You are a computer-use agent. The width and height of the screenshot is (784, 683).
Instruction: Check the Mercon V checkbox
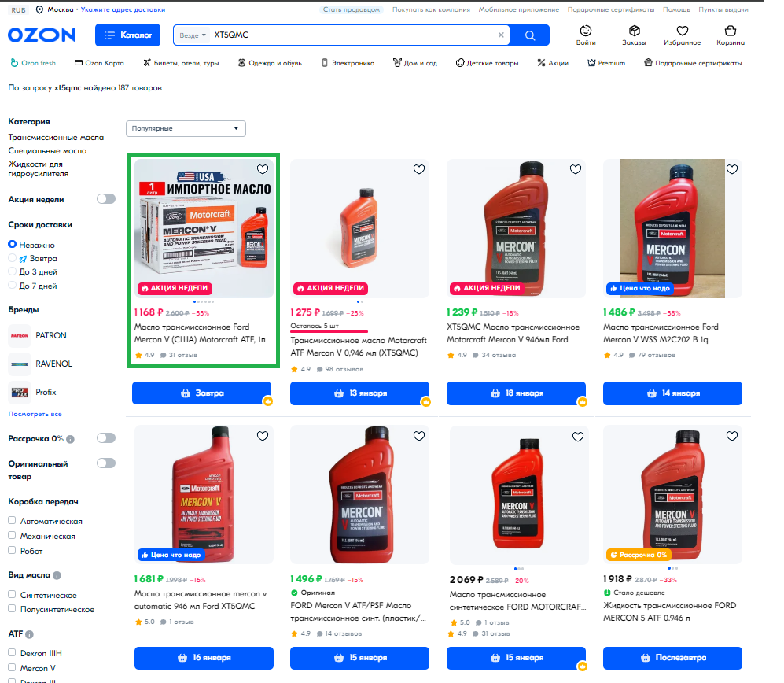click(x=12, y=667)
